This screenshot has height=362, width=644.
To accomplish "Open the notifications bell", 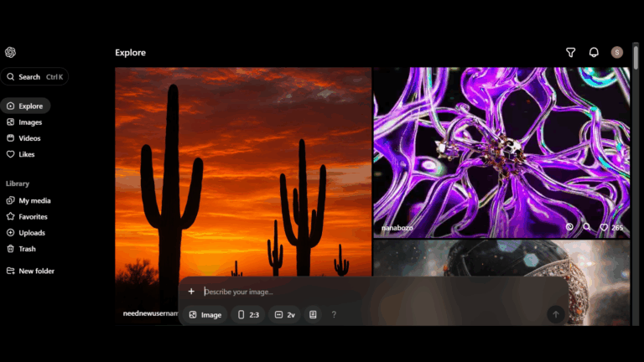I will (x=594, y=52).
